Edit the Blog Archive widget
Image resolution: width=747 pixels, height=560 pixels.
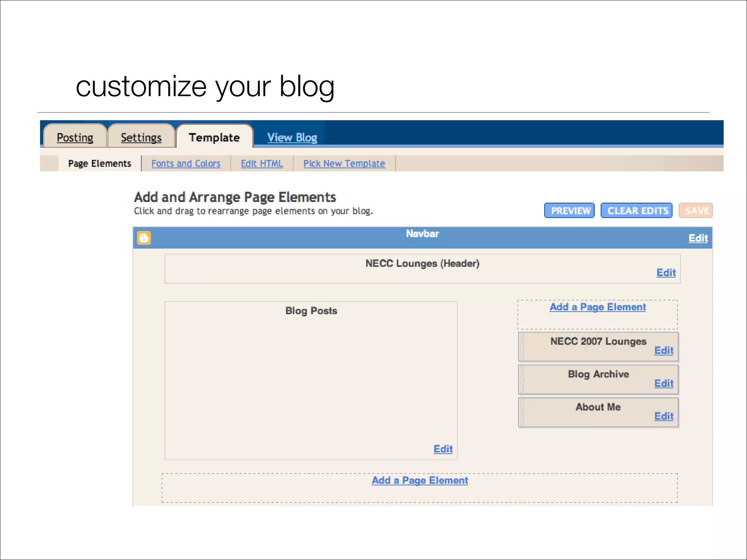664,383
